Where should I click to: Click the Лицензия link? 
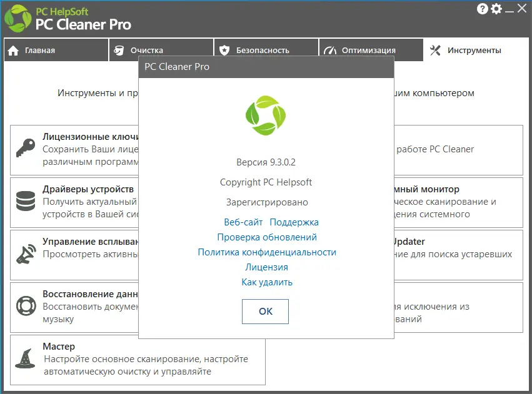pos(266,267)
